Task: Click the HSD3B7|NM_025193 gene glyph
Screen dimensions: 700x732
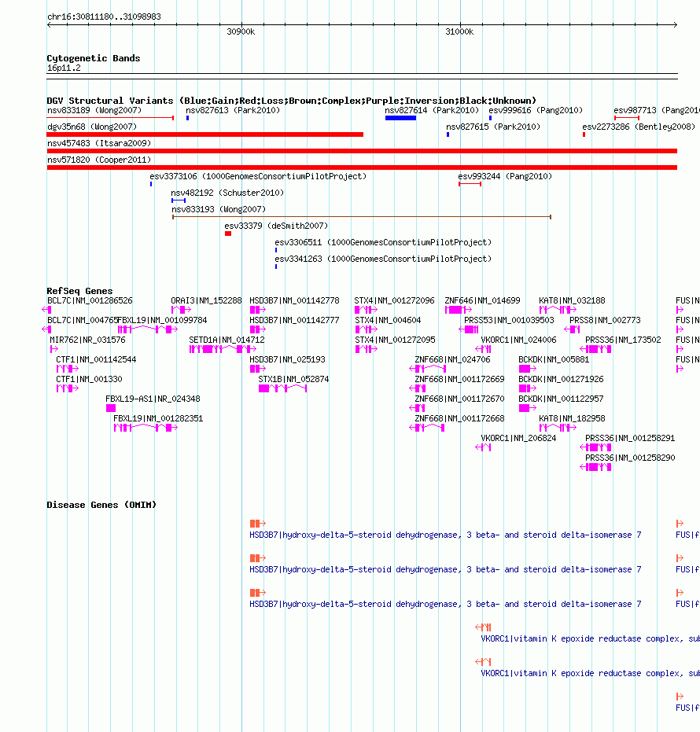Action: coord(258,369)
